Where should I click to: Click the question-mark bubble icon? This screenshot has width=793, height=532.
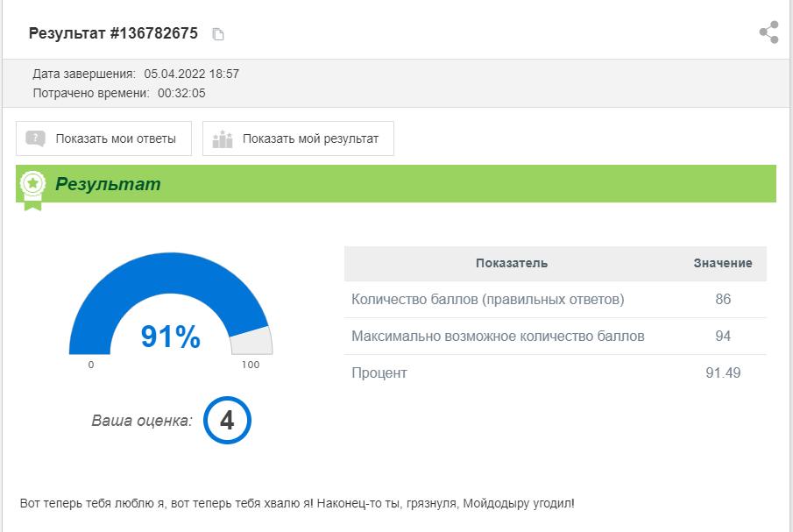(36, 138)
